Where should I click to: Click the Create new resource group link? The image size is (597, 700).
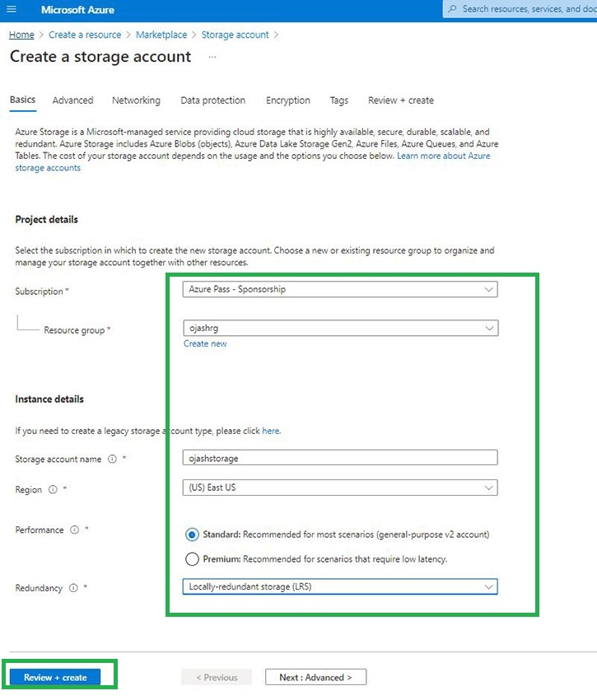205,343
